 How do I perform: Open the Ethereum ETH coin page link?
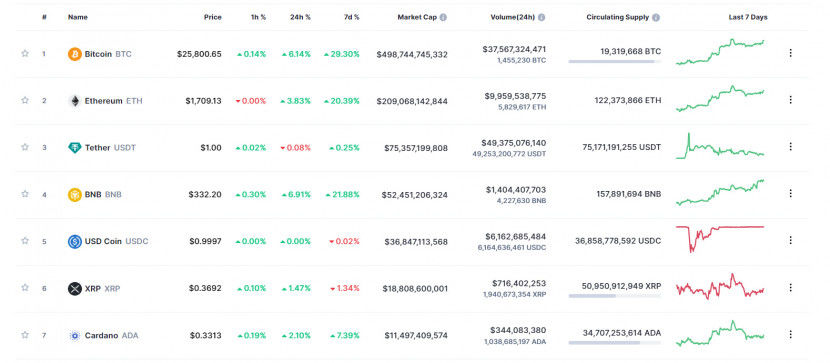[113, 101]
